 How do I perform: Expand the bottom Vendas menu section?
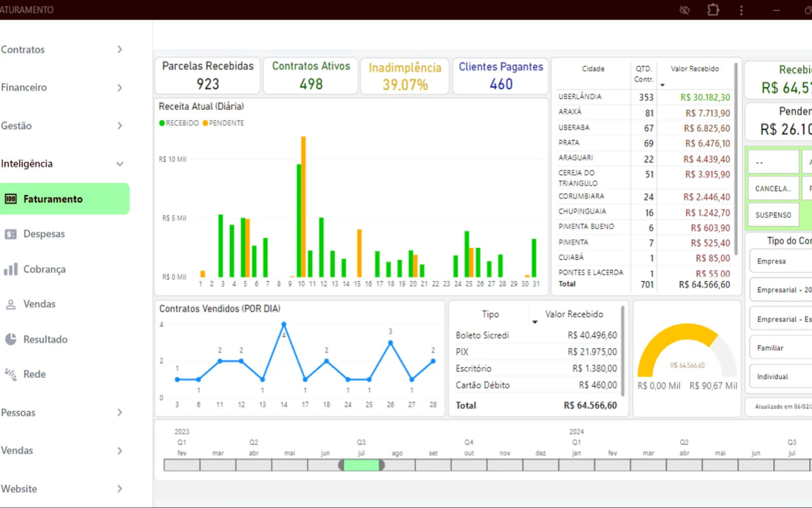click(120, 451)
